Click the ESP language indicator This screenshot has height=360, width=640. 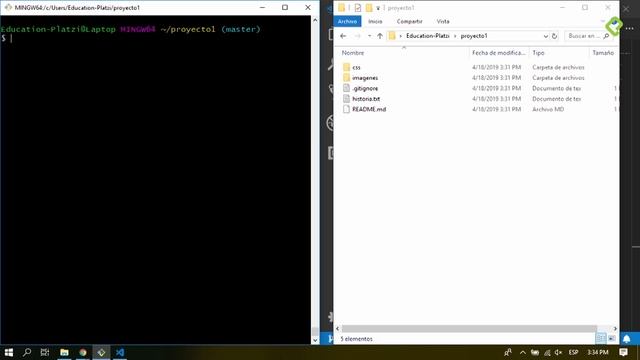(573, 352)
